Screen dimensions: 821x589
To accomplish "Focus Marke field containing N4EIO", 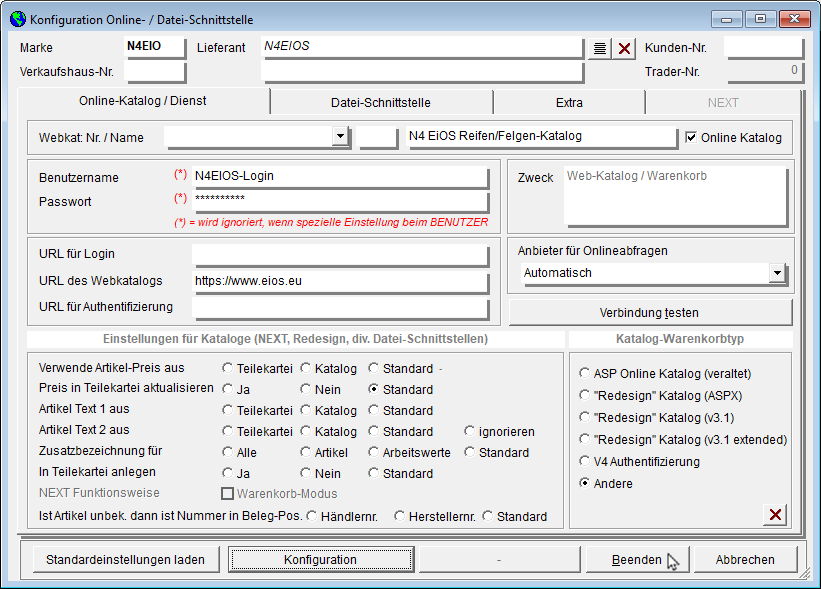I will 155,47.
